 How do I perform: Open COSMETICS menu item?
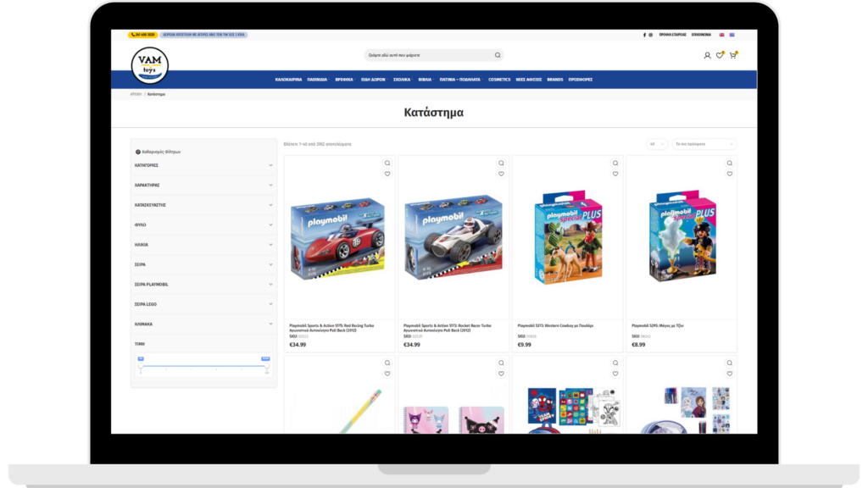499,80
